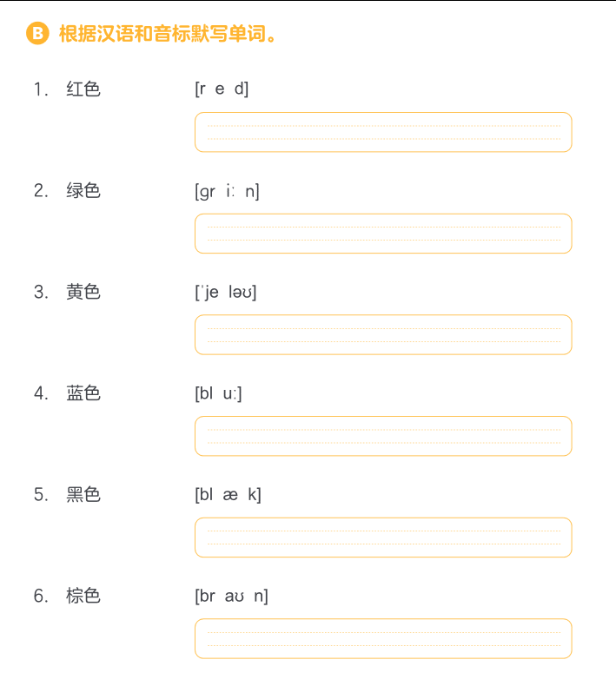This screenshot has width=616, height=686.
Task: Click the 黄色 word label
Action: 83,292
